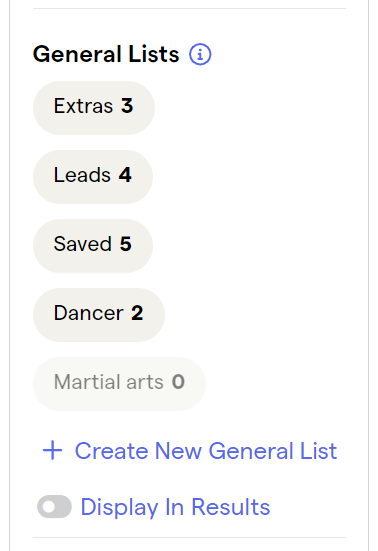Click the white knob of the results switch
The height and width of the screenshot is (551, 378).
(48, 506)
